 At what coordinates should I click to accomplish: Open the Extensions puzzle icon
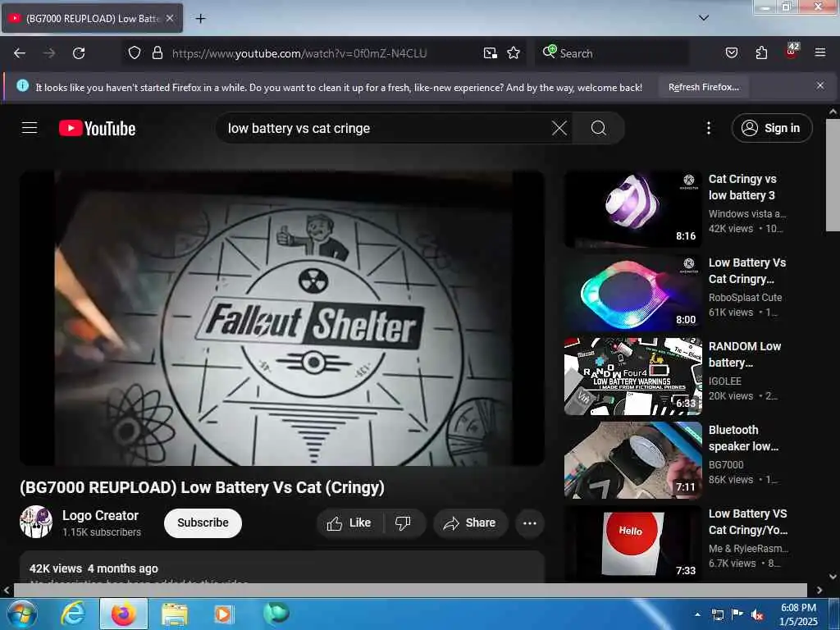[x=761, y=53]
